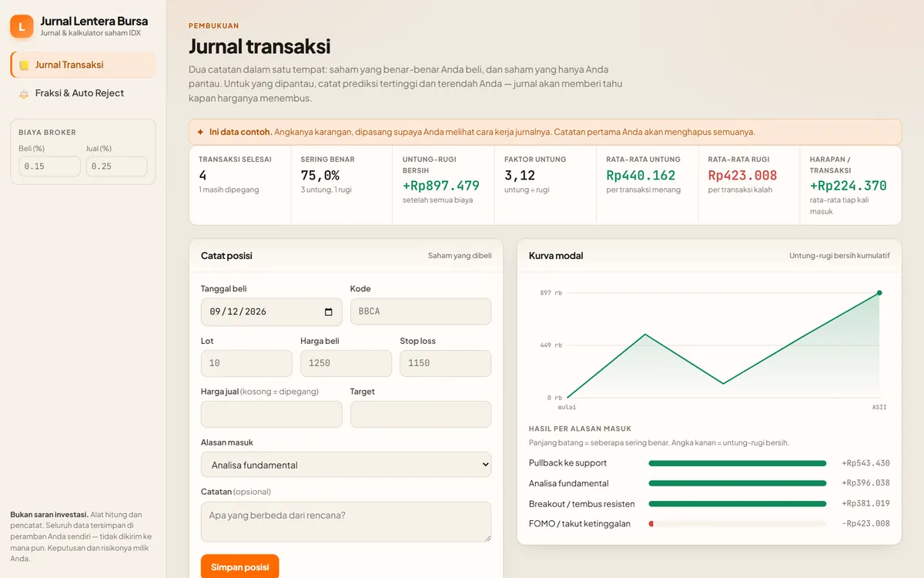Click the Simpan posisi button

click(240, 567)
